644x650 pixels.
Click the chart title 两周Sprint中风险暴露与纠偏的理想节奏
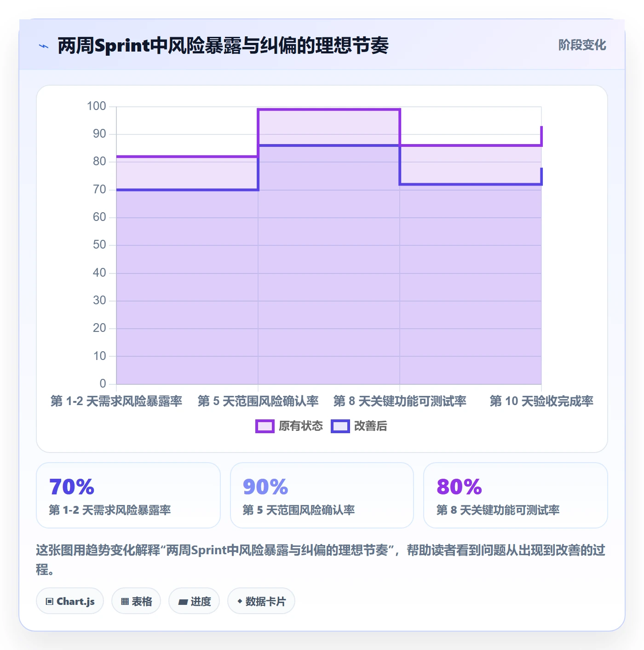[x=223, y=46]
